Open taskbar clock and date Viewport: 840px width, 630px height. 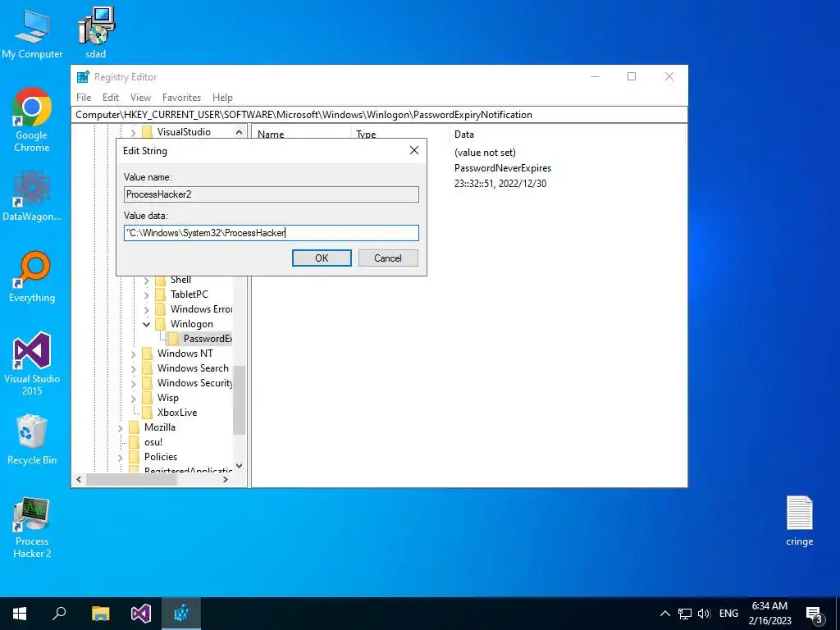(x=769, y=614)
